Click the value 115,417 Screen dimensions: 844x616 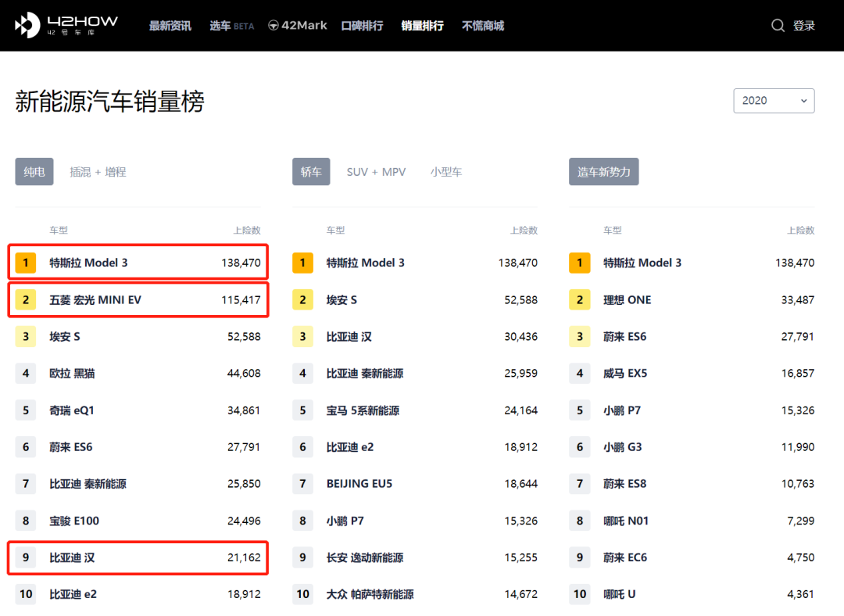pos(241,300)
